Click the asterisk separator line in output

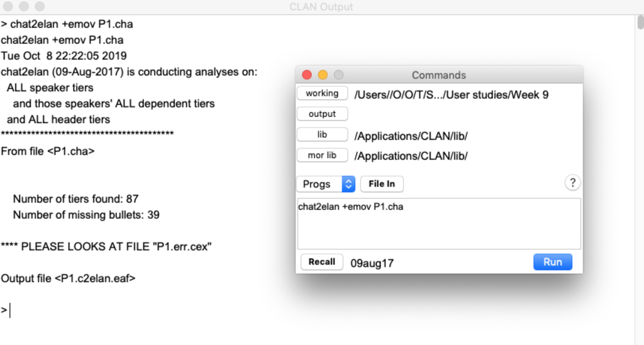pos(87,134)
